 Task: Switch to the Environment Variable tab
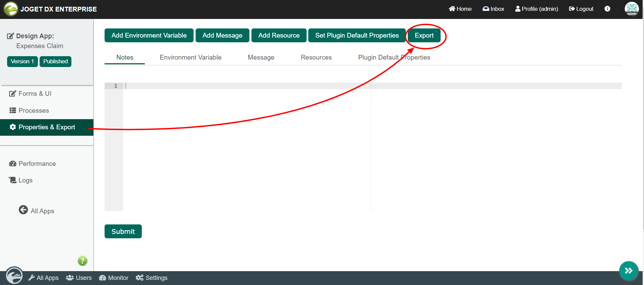(191, 58)
